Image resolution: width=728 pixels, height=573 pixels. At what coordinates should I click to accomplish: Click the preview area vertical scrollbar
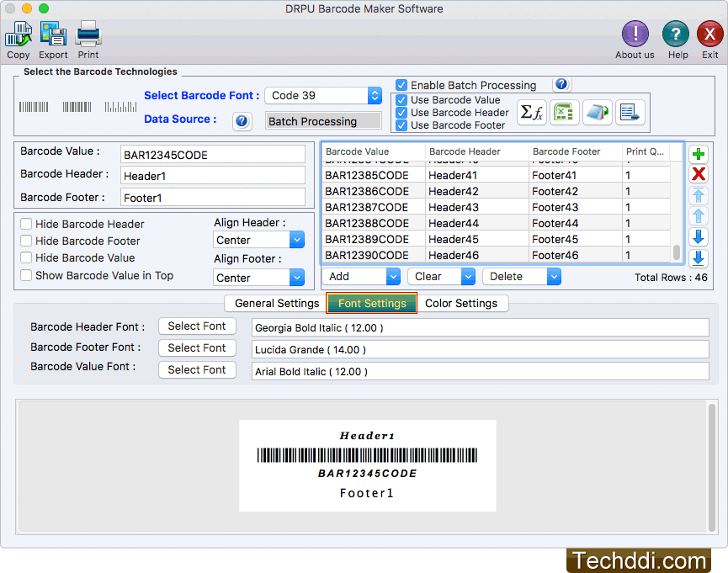712,468
